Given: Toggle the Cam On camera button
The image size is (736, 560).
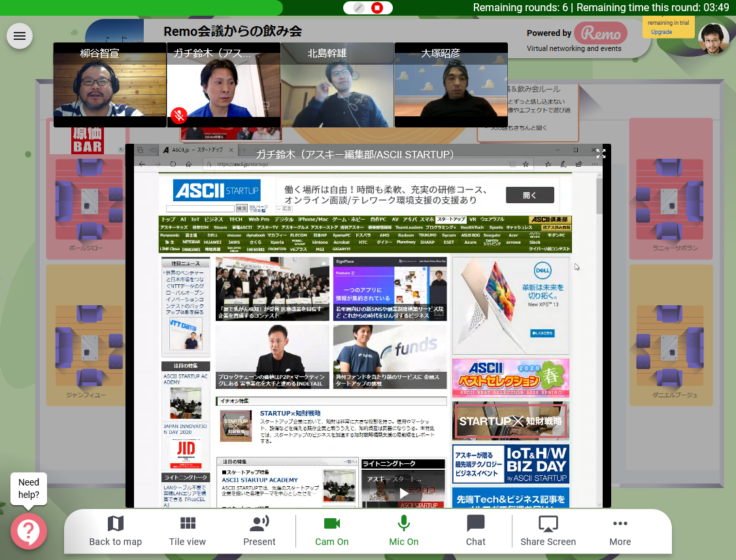Looking at the screenshot, I should pyautogui.click(x=332, y=531).
